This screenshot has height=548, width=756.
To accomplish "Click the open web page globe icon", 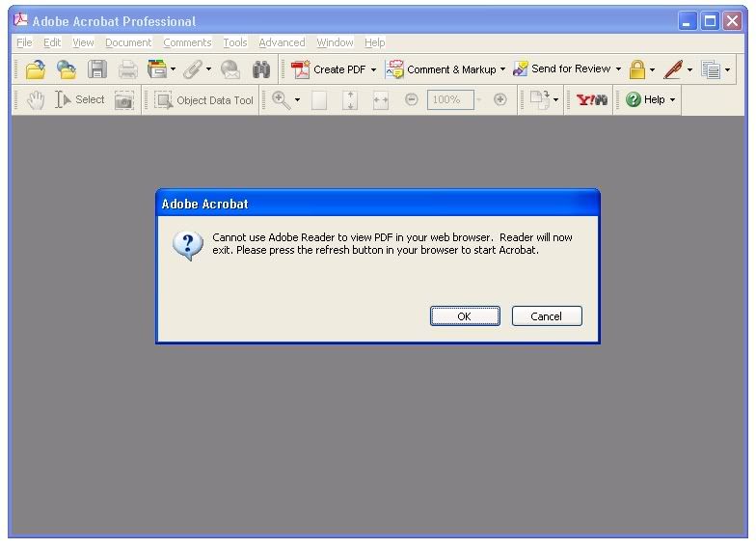I will coord(67,69).
